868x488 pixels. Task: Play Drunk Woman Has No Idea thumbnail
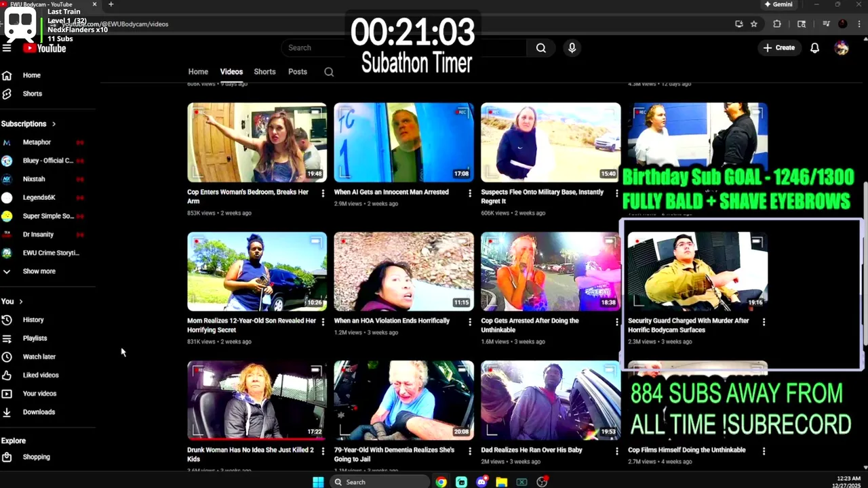coord(257,400)
